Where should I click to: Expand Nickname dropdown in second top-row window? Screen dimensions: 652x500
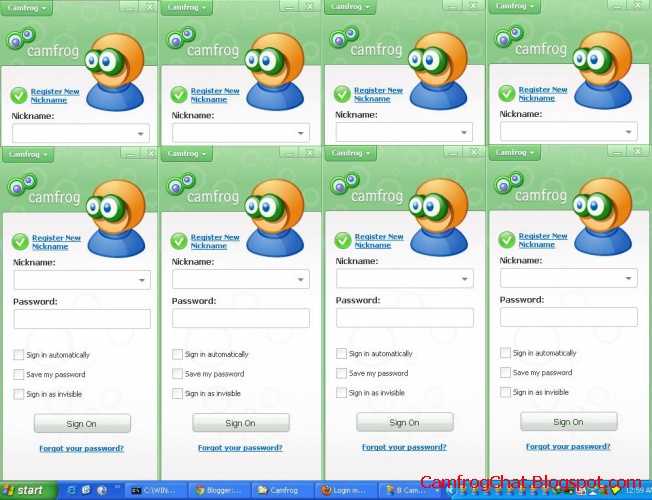click(301, 134)
